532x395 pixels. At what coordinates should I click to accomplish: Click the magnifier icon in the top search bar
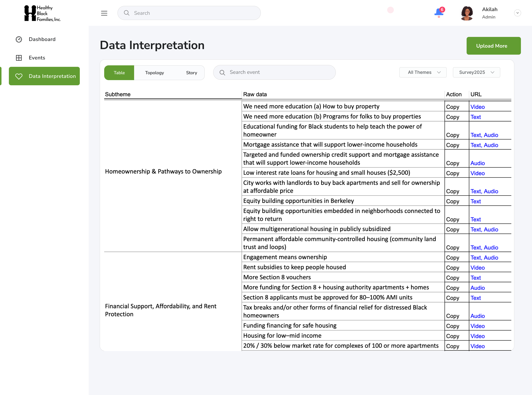[127, 13]
